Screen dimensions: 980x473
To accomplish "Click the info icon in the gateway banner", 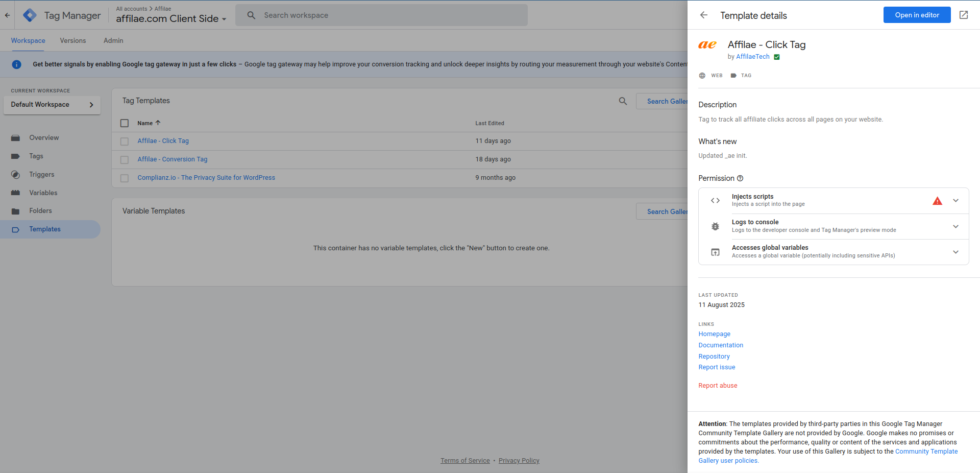I will tap(16, 64).
